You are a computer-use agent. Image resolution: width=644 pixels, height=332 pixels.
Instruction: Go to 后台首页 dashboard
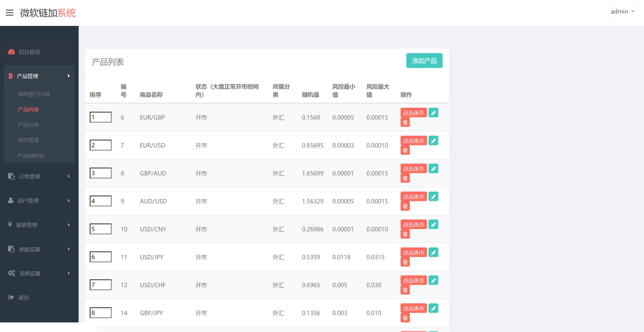coord(29,52)
